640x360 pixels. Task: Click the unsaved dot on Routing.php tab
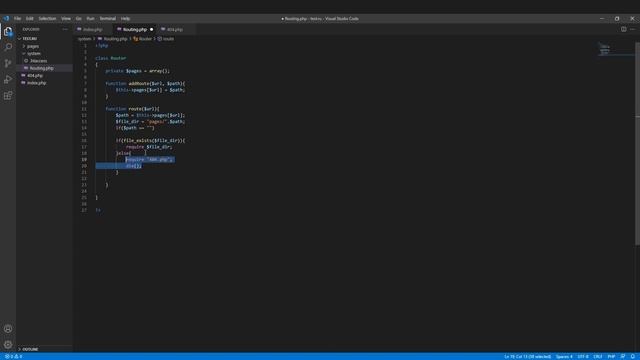pyautogui.click(x=151, y=29)
